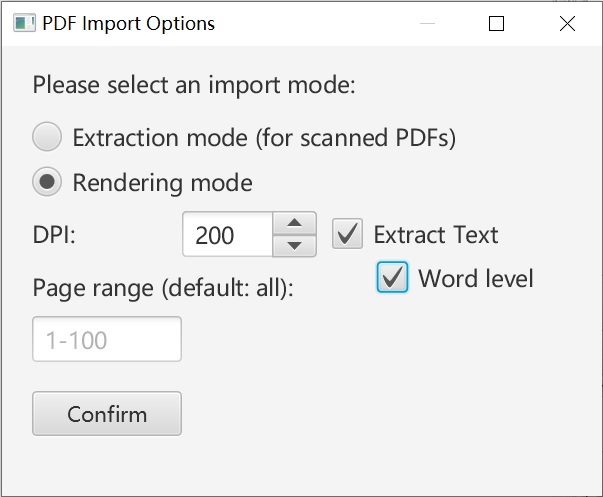Click the Confirm button
This screenshot has height=497, width=603.
(107, 414)
